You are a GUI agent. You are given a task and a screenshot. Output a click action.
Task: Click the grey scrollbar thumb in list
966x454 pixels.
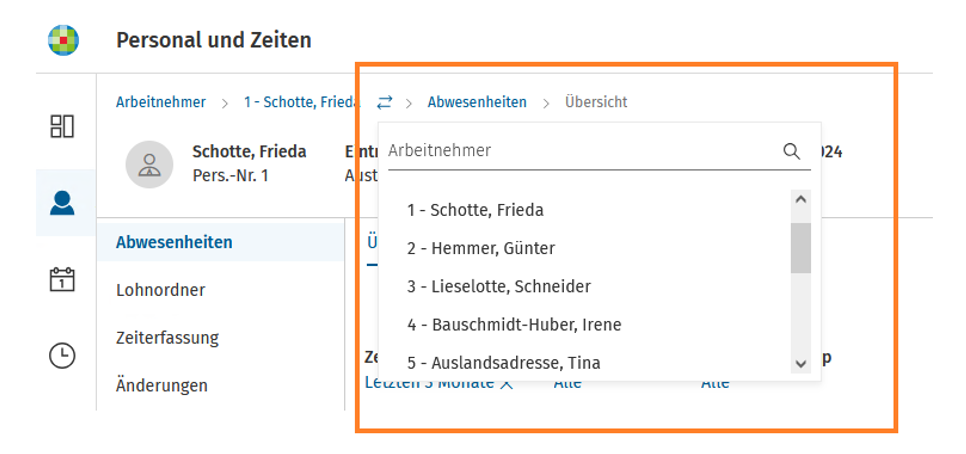pos(801,248)
